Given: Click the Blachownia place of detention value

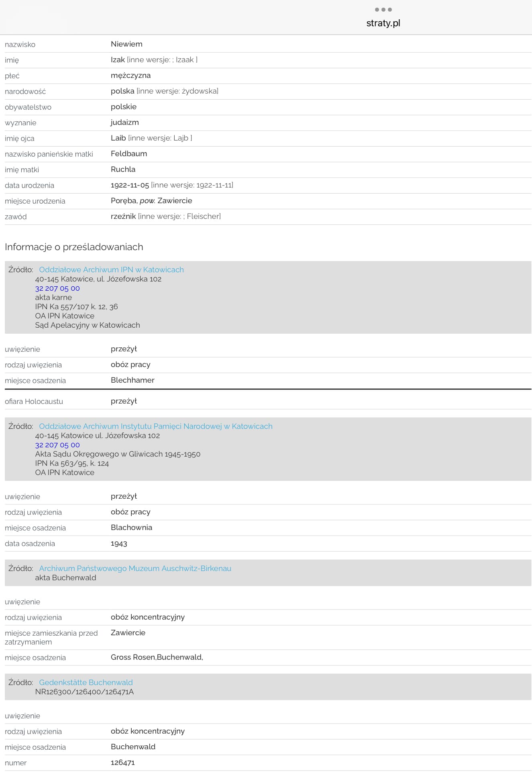Looking at the screenshot, I should (x=131, y=528).
